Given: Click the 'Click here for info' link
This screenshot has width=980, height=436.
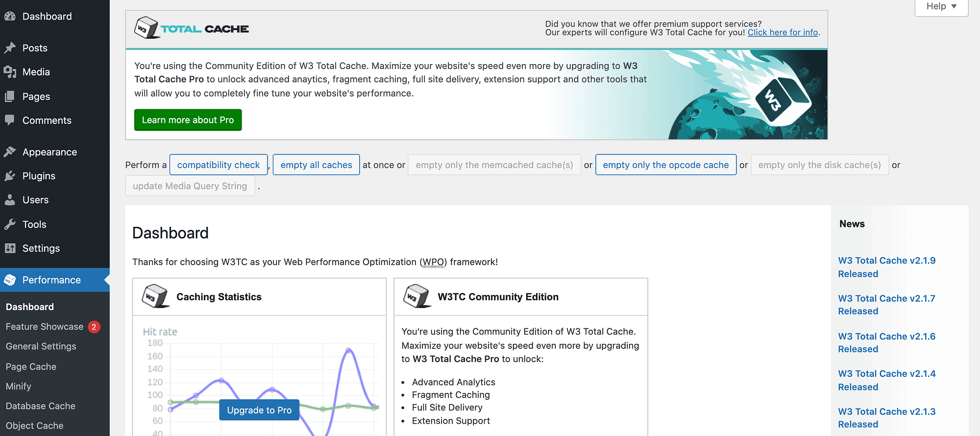Looking at the screenshot, I should (783, 32).
